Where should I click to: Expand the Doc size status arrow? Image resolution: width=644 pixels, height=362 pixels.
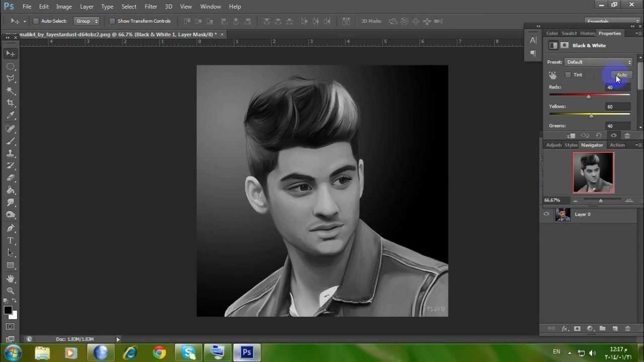point(118,339)
